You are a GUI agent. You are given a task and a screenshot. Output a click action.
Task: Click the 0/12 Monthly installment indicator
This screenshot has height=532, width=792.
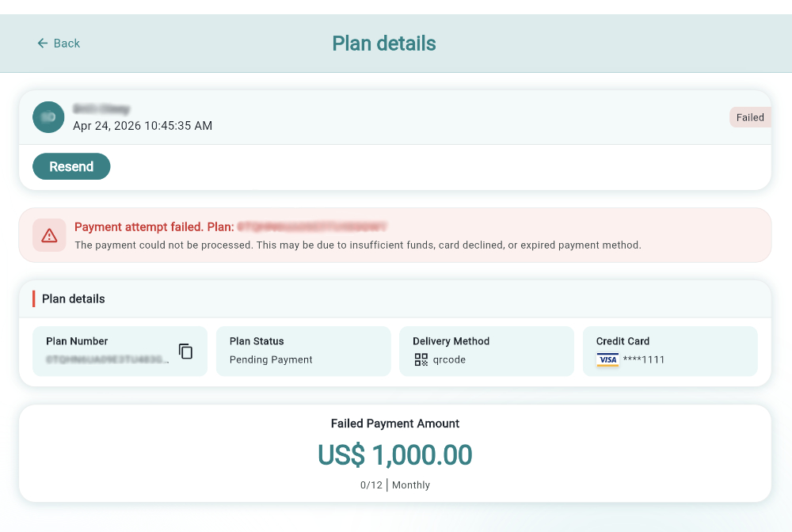click(394, 484)
